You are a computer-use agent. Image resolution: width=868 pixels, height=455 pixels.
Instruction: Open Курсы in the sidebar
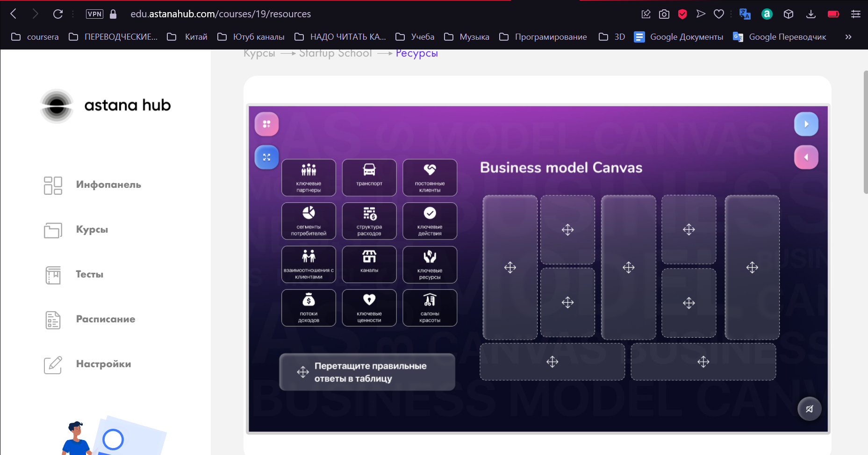coord(76,230)
